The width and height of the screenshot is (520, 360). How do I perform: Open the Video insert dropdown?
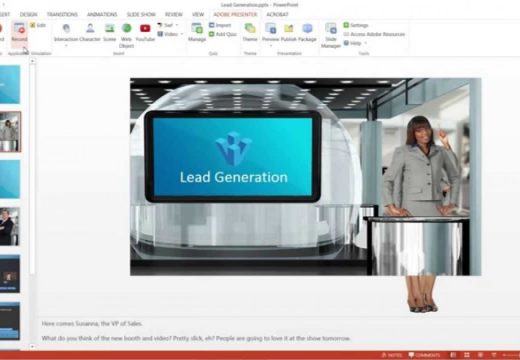tap(170, 34)
